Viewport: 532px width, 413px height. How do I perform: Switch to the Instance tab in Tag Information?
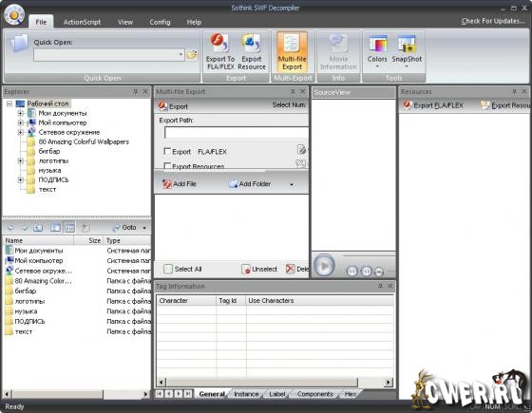[246, 394]
